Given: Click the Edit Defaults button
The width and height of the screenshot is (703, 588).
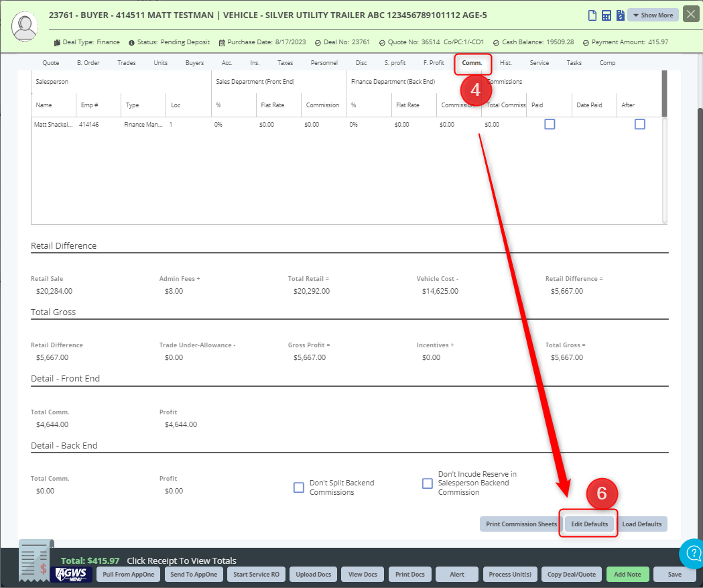Looking at the screenshot, I should click(589, 524).
